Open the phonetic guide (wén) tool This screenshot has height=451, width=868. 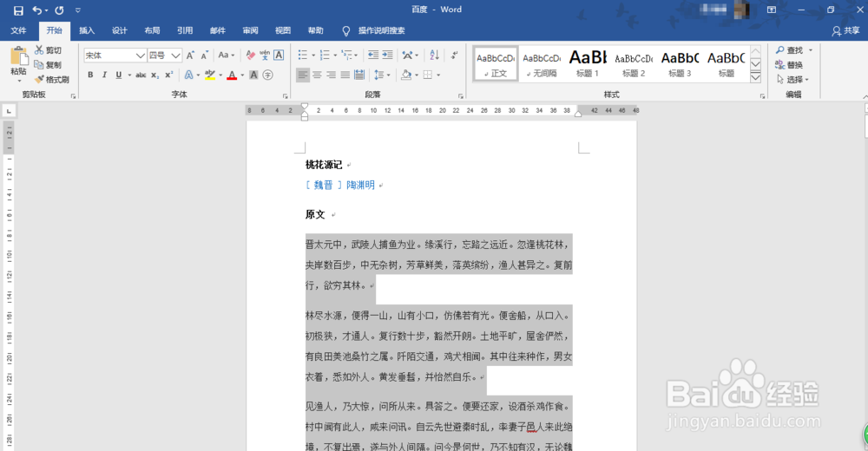coord(265,56)
